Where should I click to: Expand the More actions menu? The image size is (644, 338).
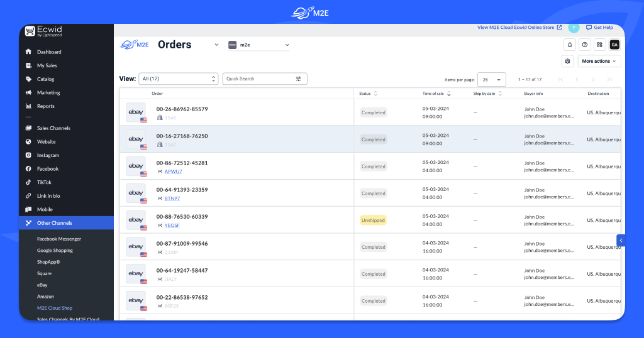pyautogui.click(x=599, y=61)
